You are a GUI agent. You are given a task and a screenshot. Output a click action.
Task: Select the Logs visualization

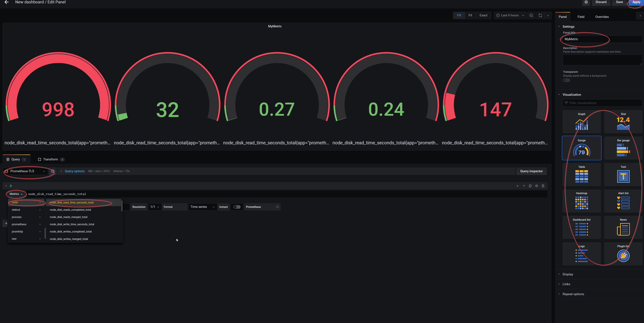click(581, 254)
